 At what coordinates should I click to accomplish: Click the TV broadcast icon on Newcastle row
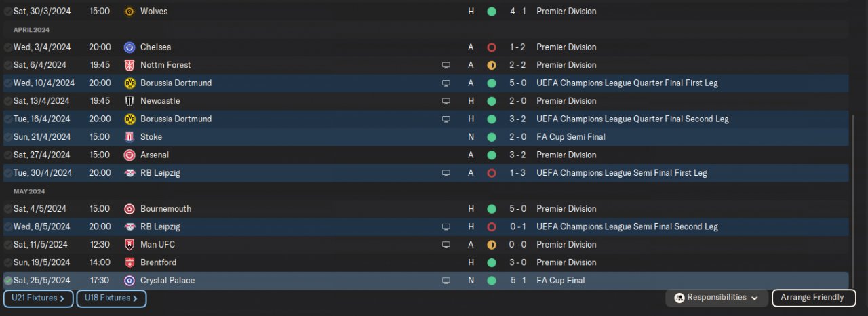pos(446,101)
